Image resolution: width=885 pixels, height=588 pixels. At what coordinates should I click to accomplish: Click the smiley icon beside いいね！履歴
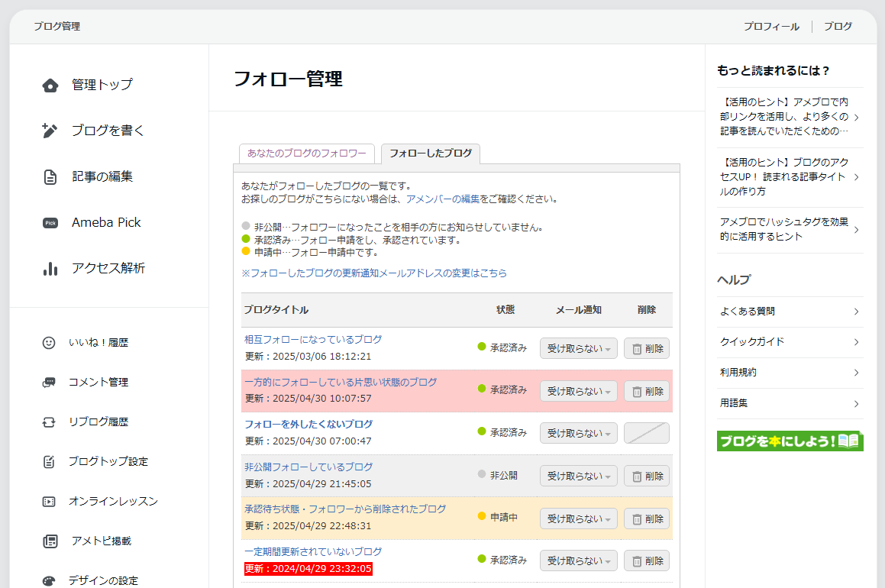(49, 343)
